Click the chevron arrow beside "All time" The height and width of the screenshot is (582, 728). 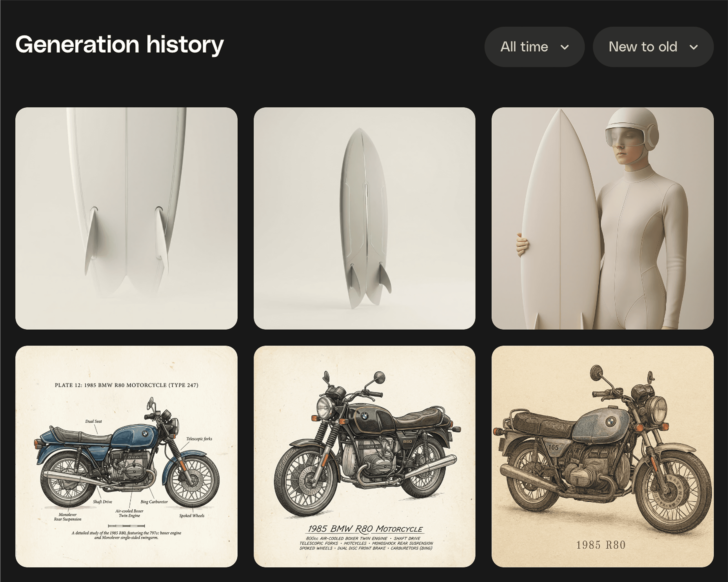click(x=564, y=47)
